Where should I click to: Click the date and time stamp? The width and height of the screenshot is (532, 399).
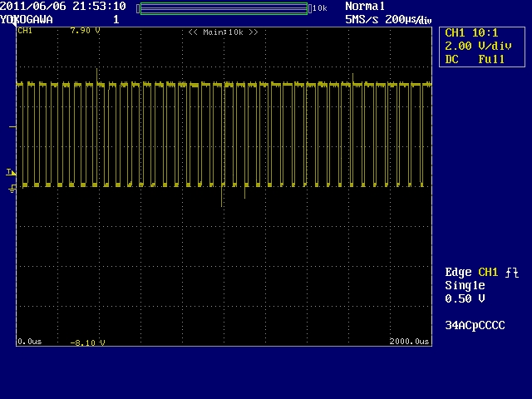(x=63, y=6)
